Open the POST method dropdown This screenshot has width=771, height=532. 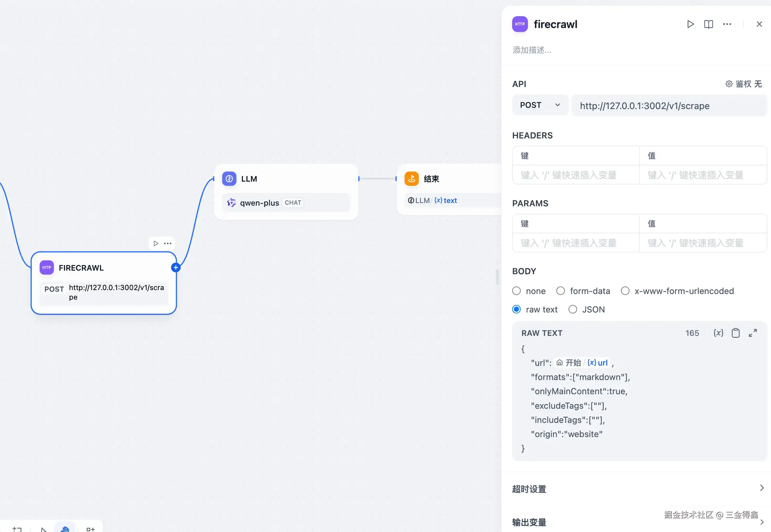540,105
